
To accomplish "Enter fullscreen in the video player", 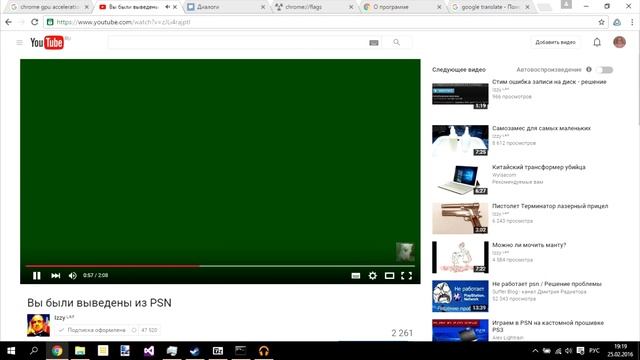I will coord(407,276).
